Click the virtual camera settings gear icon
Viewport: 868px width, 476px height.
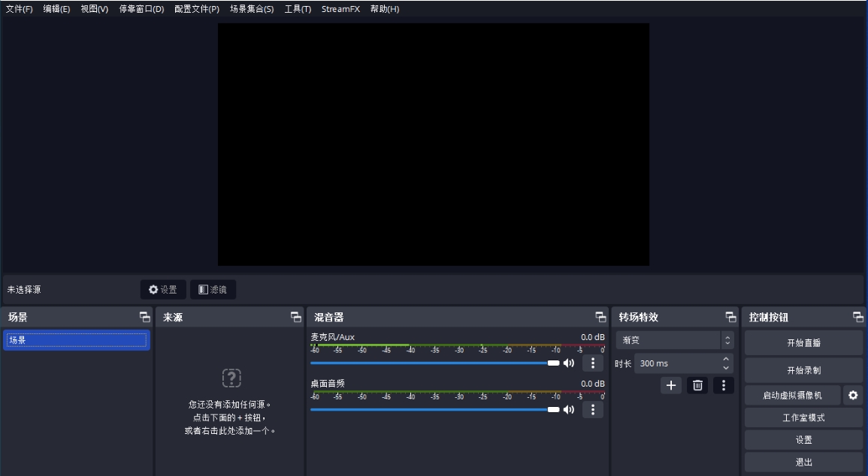coord(853,394)
